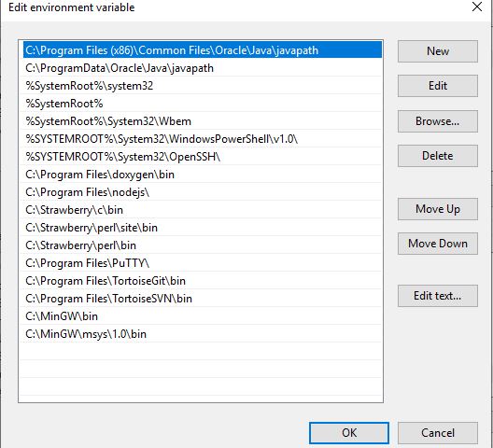Select the ProgramData Oracle javapath entry
493x448 pixels.
coord(203,68)
